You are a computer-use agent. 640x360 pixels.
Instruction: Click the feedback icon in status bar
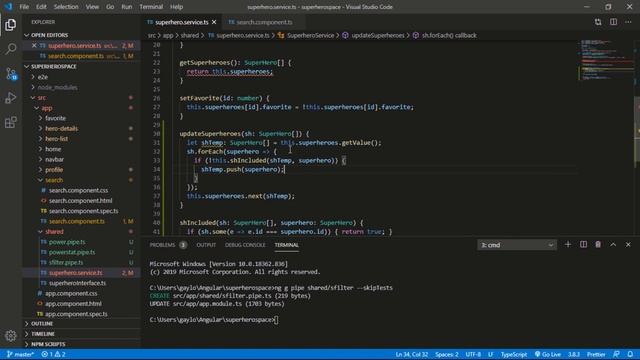(616, 354)
